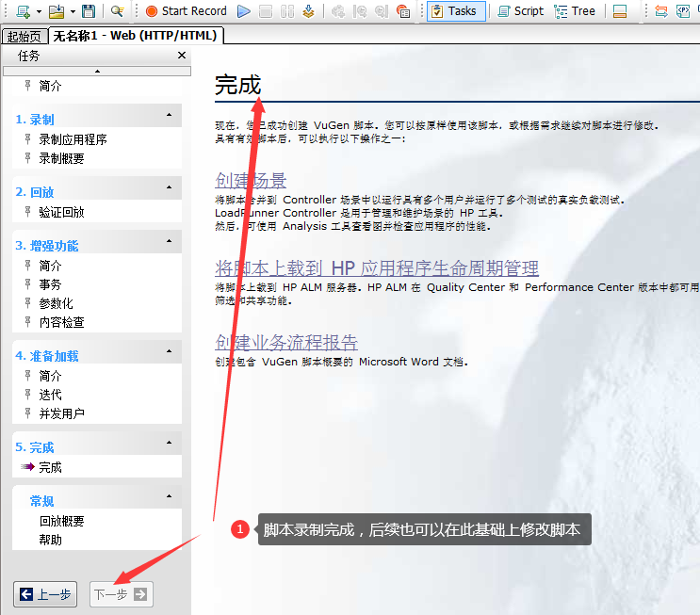Open 并发用户 task
The height and width of the screenshot is (615, 700).
pyautogui.click(x=61, y=413)
